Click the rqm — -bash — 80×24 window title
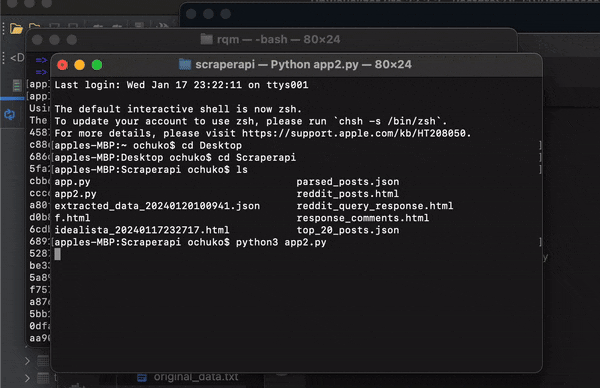 click(279, 39)
